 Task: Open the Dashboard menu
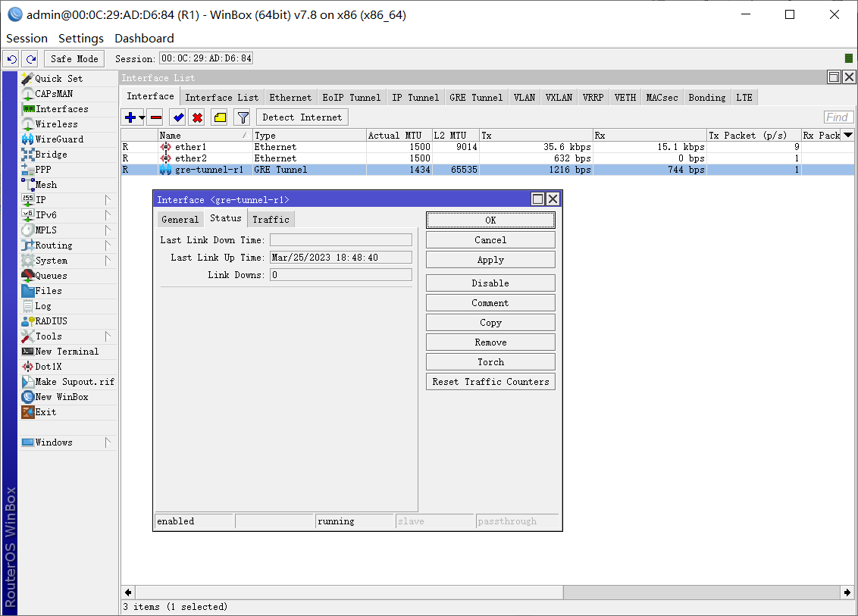coord(144,39)
